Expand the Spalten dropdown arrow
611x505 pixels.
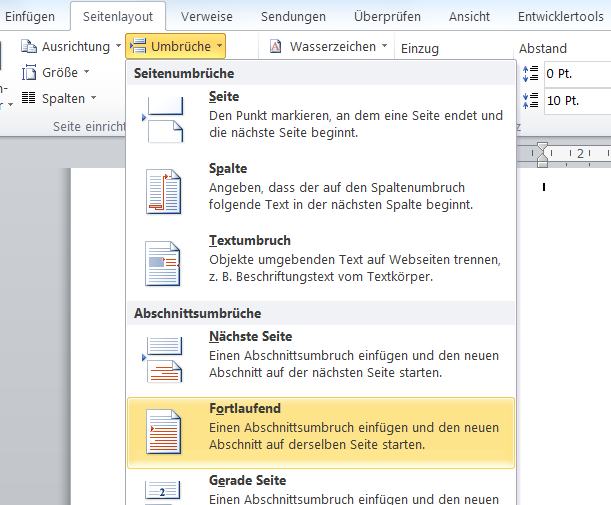click(94, 97)
